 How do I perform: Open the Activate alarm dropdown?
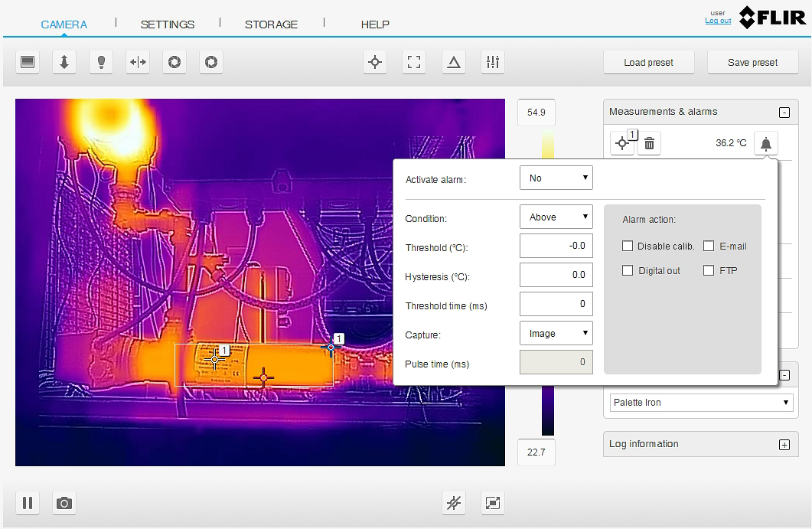tap(556, 178)
